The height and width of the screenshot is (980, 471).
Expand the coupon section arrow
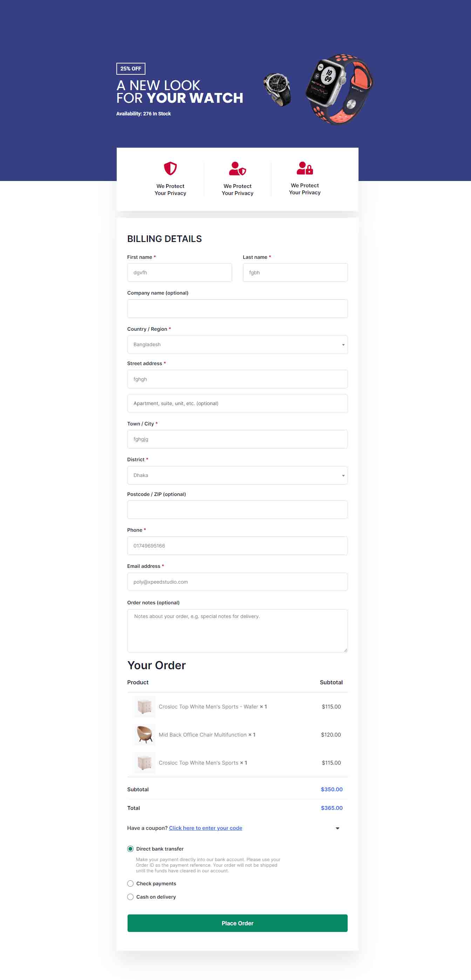click(337, 828)
